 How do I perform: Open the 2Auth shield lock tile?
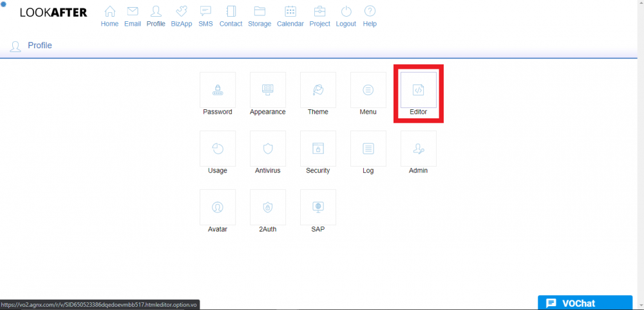point(268,207)
